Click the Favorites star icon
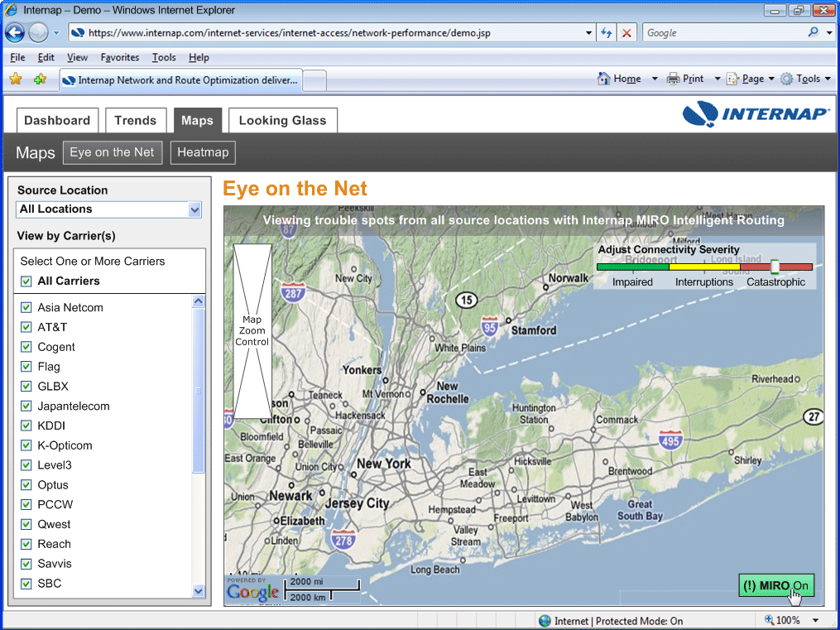The image size is (840, 630). pyautogui.click(x=15, y=79)
